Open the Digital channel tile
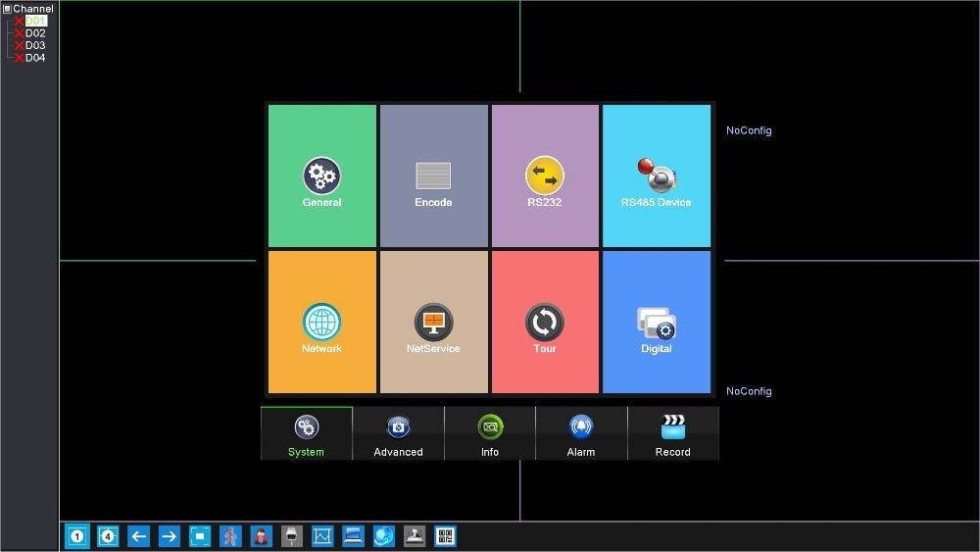Screen dimensions: 980x552 coord(657,322)
